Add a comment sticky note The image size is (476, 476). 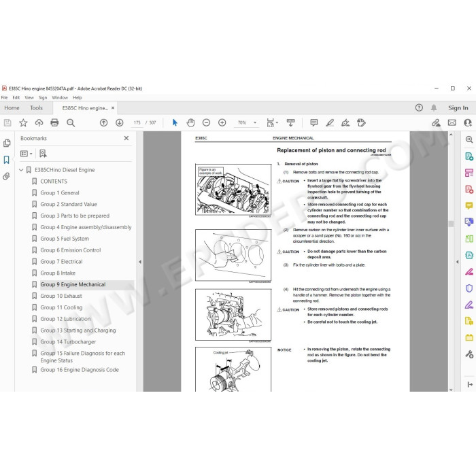click(x=314, y=122)
